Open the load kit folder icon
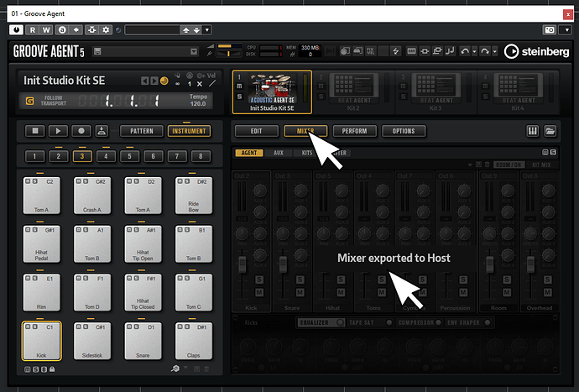Screen dimensions: 579x392 550,131
